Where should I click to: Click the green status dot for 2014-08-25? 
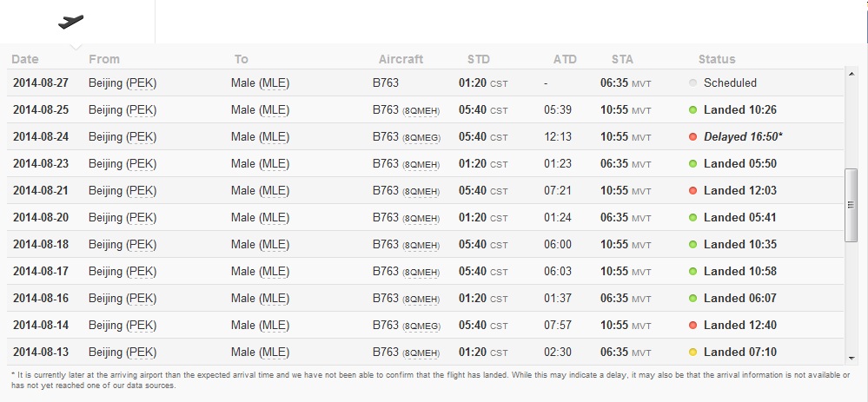(692, 110)
